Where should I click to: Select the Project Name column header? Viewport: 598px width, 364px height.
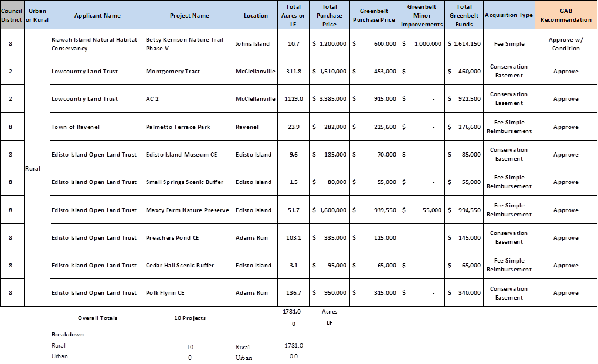pos(189,15)
